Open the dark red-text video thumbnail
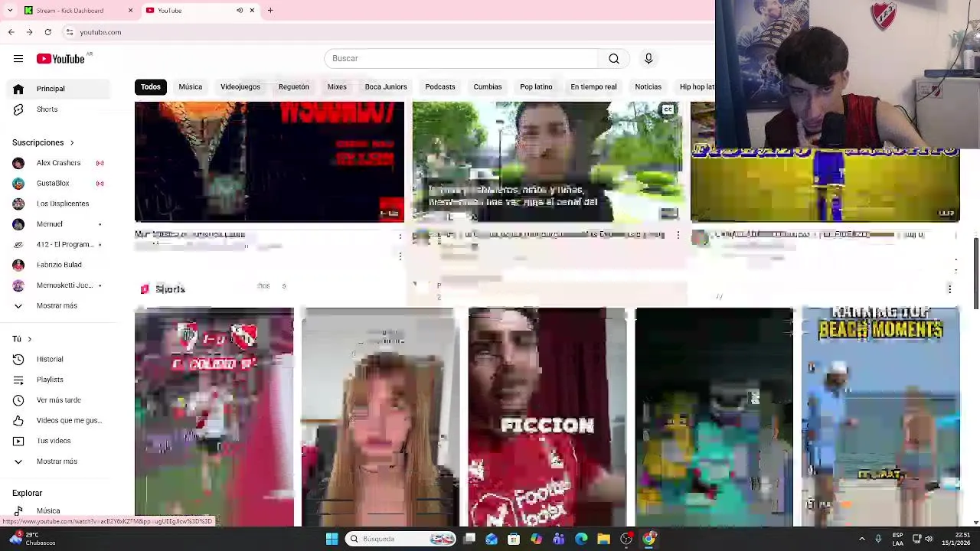Image resolution: width=980 pixels, height=551 pixels. [x=269, y=161]
